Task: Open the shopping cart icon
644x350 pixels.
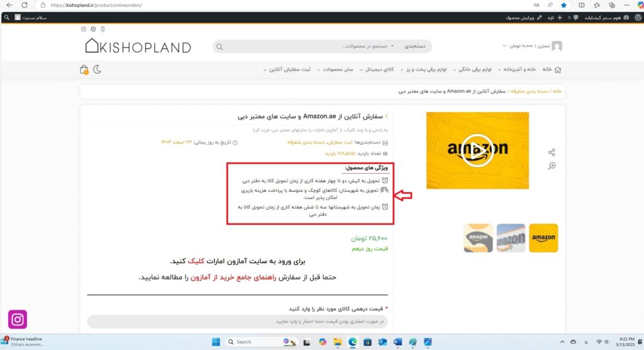Action: pos(84,69)
